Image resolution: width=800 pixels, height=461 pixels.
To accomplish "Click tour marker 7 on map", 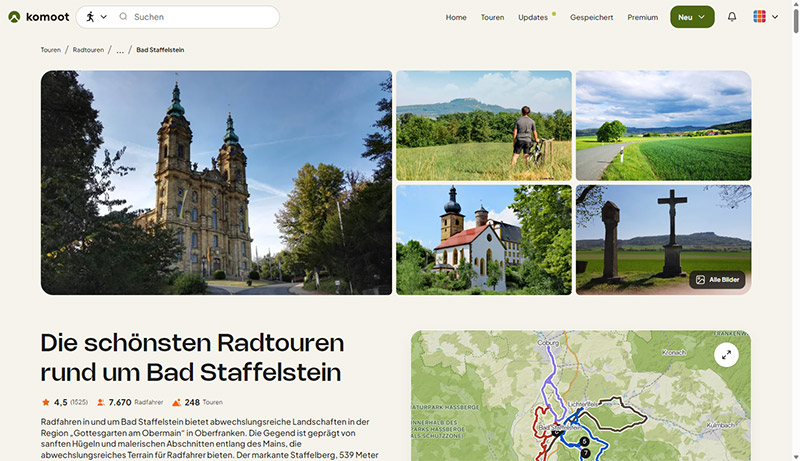I will click(x=586, y=452).
